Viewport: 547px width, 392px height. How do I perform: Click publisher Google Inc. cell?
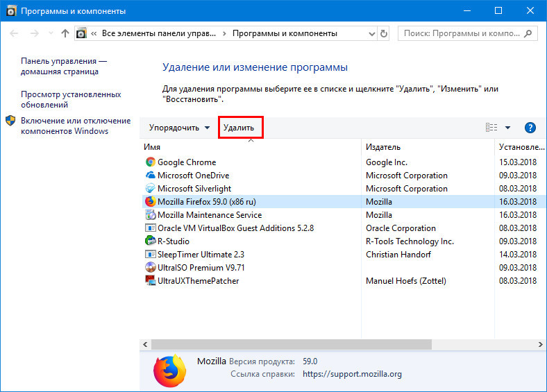coord(387,162)
